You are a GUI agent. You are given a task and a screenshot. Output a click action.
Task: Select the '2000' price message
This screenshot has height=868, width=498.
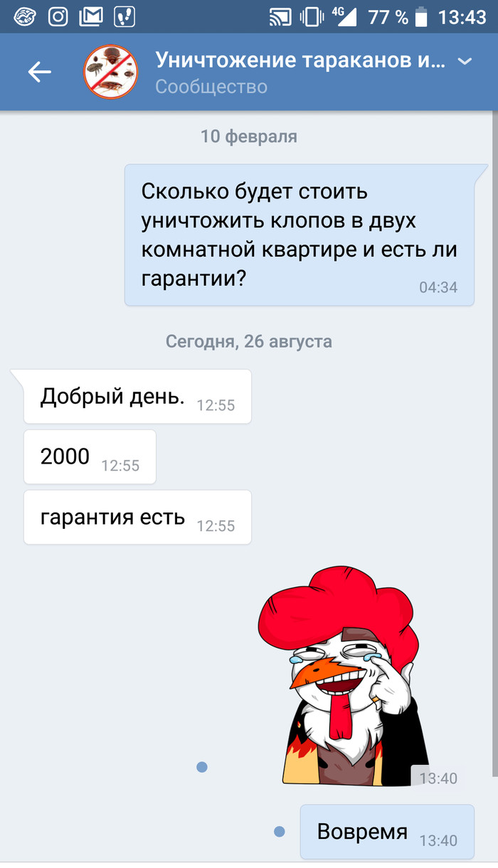click(90, 456)
